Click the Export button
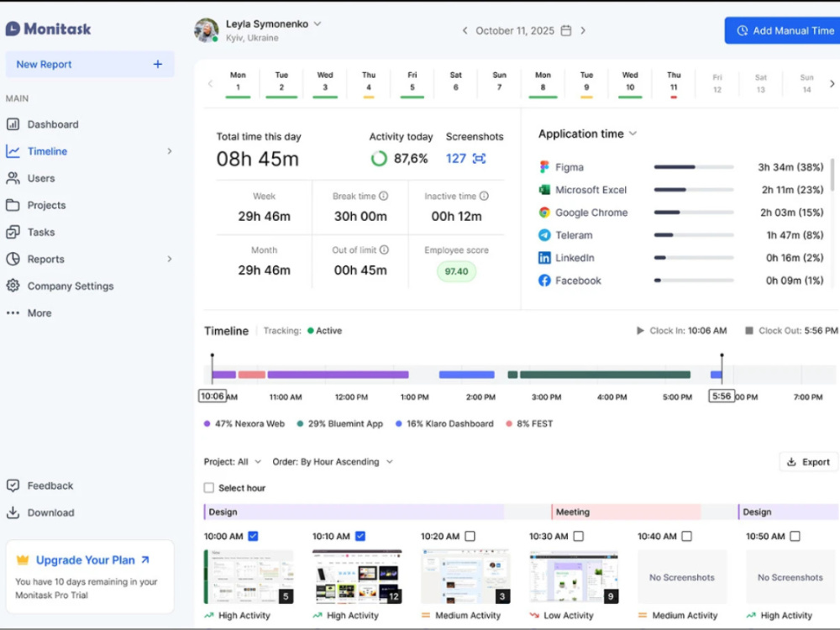Viewport: 840px width, 630px height. point(808,462)
